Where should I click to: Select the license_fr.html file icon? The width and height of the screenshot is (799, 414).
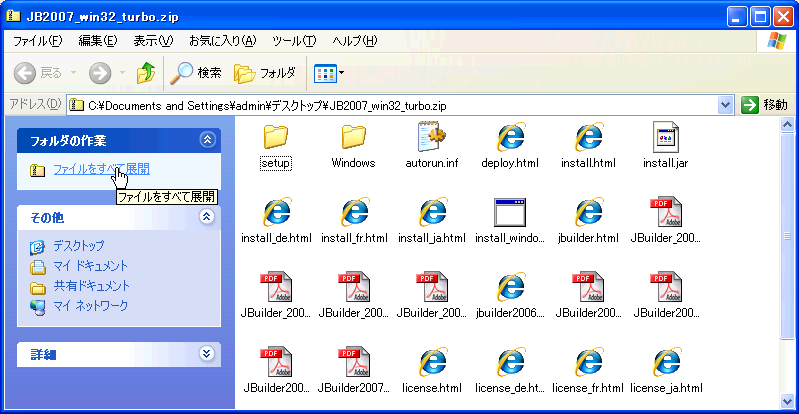pyautogui.click(x=588, y=363)
